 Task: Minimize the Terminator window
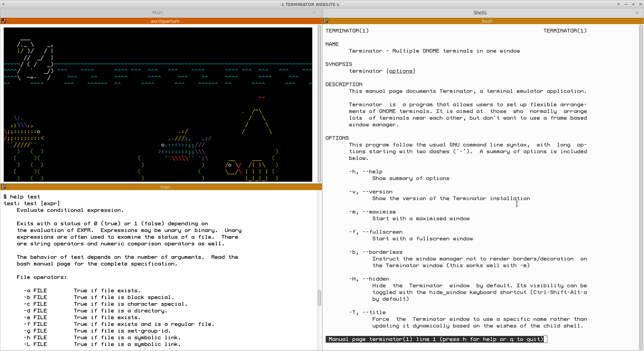(626, 4)
